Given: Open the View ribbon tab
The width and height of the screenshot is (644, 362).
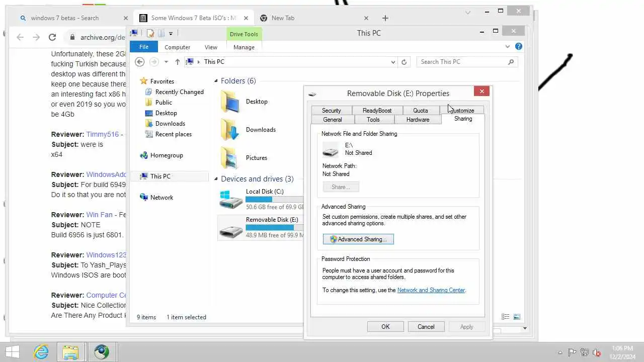Looking at the screenshot, I should coord(211,47).
